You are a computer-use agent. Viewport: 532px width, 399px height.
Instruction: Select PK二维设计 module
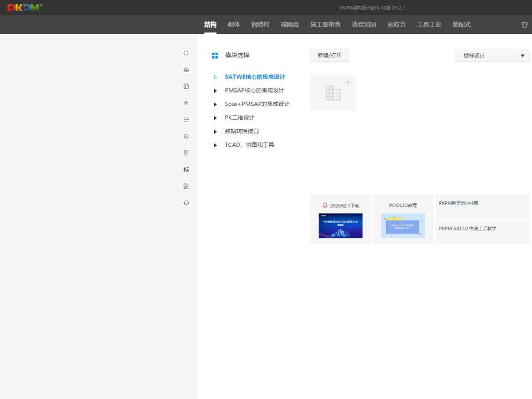pyautogui.click(x=239, y=118)
